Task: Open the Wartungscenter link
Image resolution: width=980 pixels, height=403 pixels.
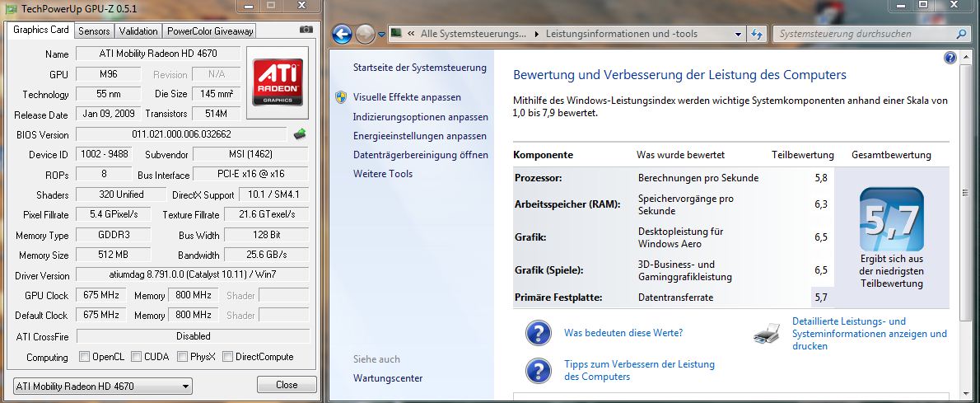Action: tap(388, 378)
